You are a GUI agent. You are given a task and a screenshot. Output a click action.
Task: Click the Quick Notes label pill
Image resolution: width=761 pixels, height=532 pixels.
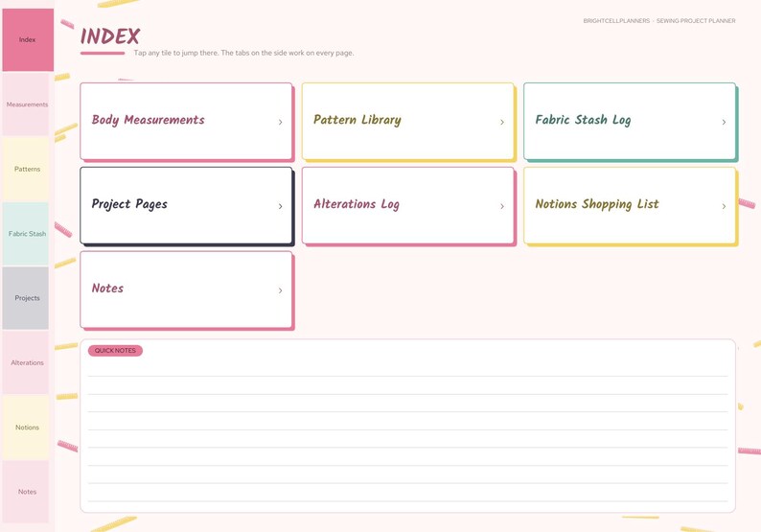coord(115,351)
